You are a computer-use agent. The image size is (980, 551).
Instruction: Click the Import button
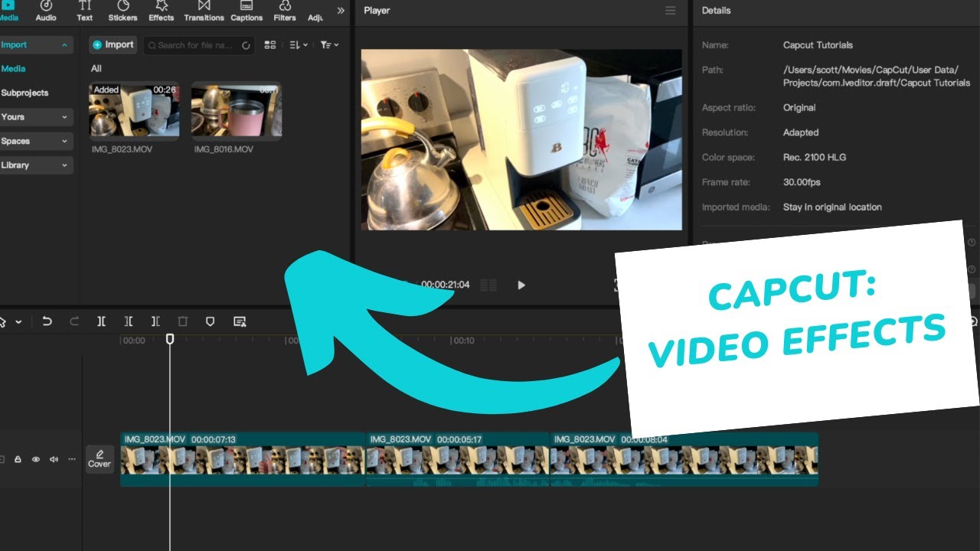[x=113, y=45]
